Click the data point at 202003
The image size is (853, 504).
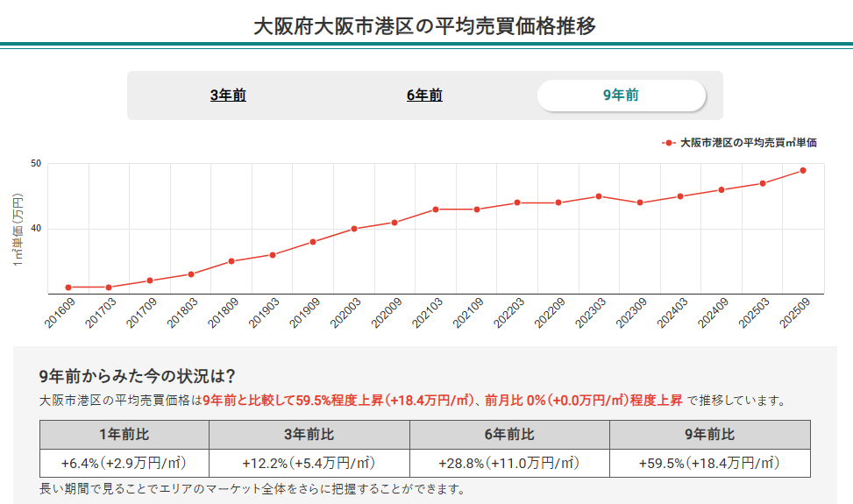tap(354, 229)
